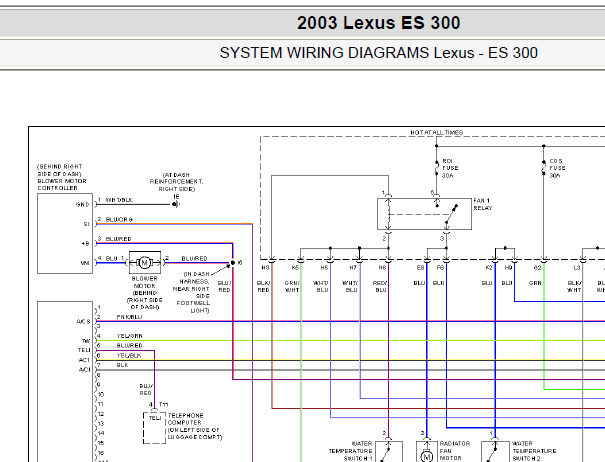
Task: Click the F8 connector label
Action: [x=440, y=267]
